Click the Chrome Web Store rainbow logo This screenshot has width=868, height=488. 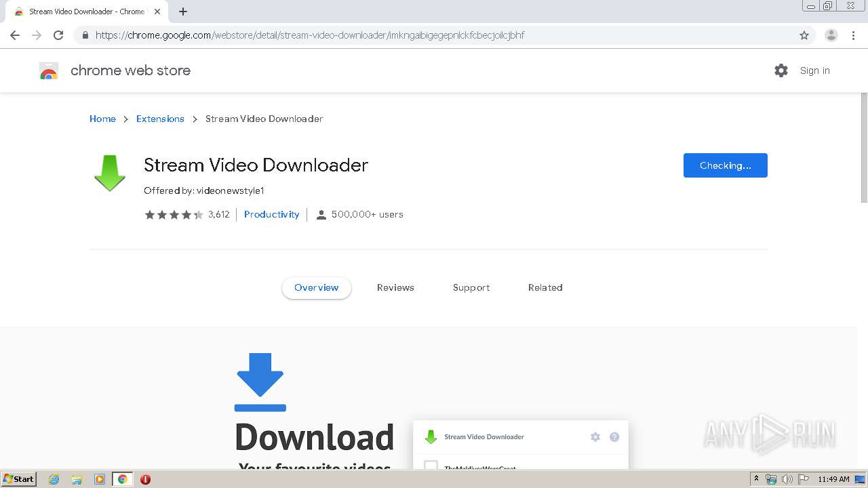tap(49, 70)
